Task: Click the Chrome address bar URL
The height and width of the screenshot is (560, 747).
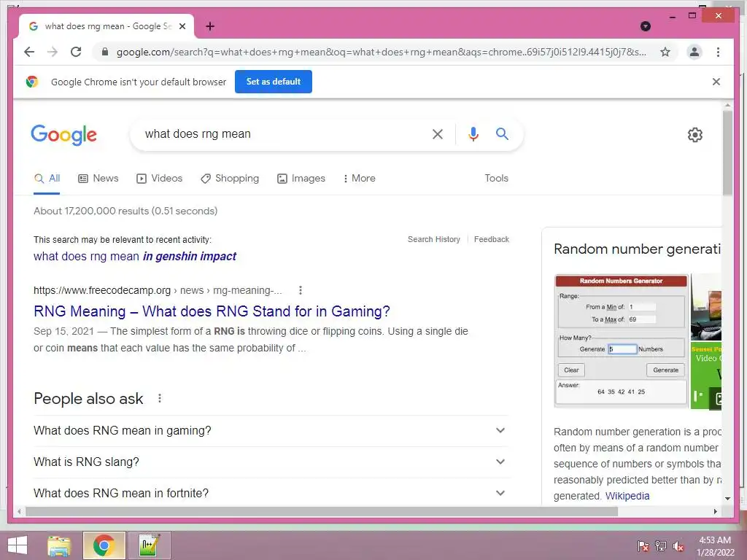Action: pos(381,52)
